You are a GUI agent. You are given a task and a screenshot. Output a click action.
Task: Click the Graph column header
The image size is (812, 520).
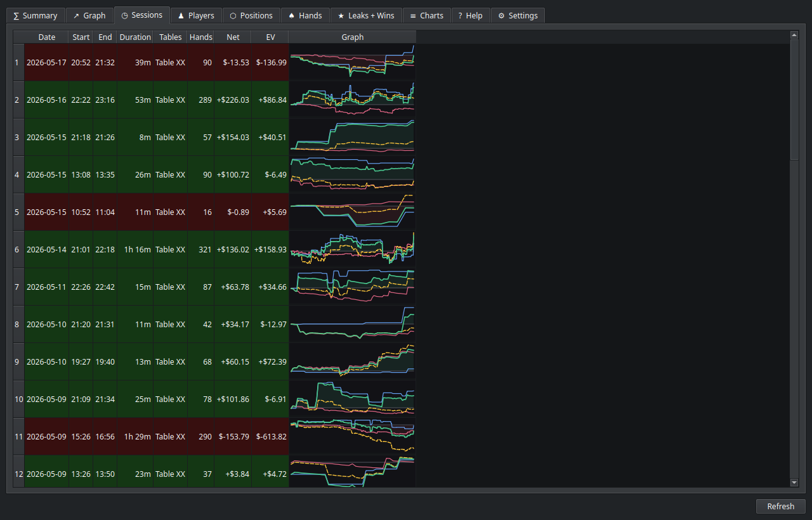(x=353, y=37)
